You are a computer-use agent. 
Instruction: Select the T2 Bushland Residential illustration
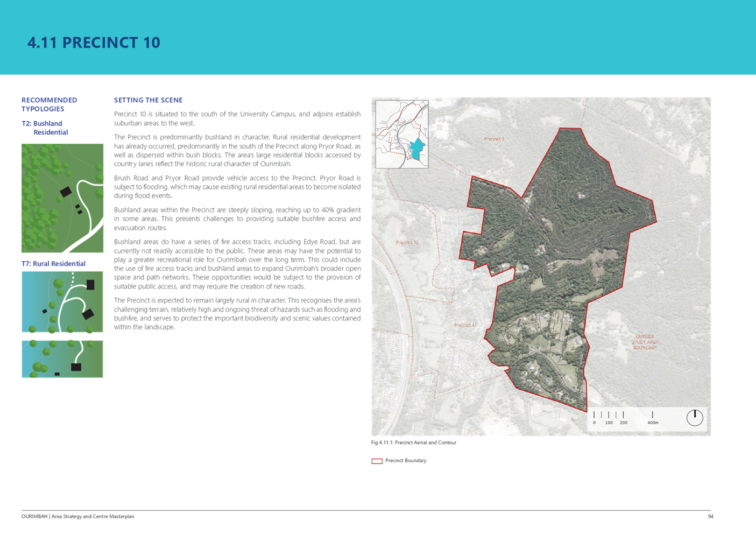(x=62, y=198)
